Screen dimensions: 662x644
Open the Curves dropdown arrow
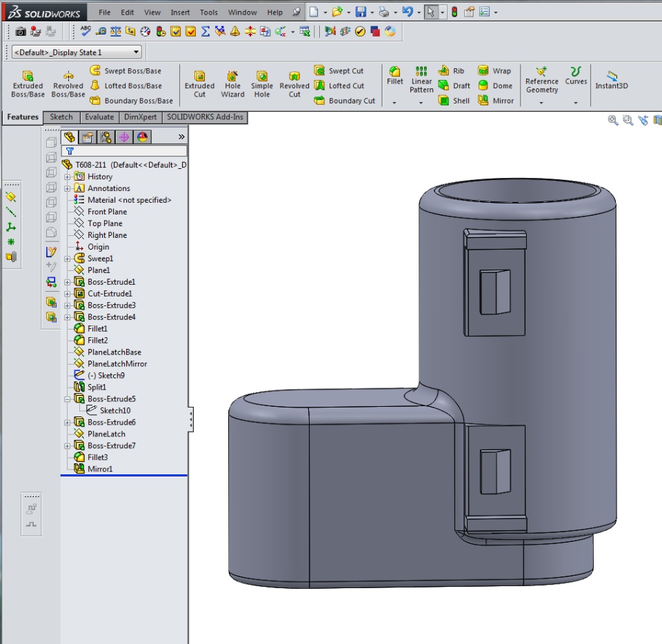575,103
